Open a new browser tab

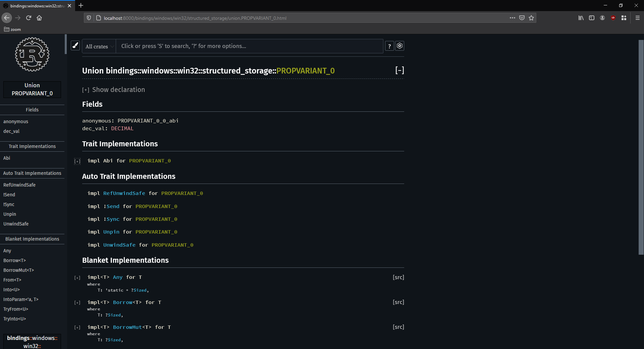click(x=81, y=5)
